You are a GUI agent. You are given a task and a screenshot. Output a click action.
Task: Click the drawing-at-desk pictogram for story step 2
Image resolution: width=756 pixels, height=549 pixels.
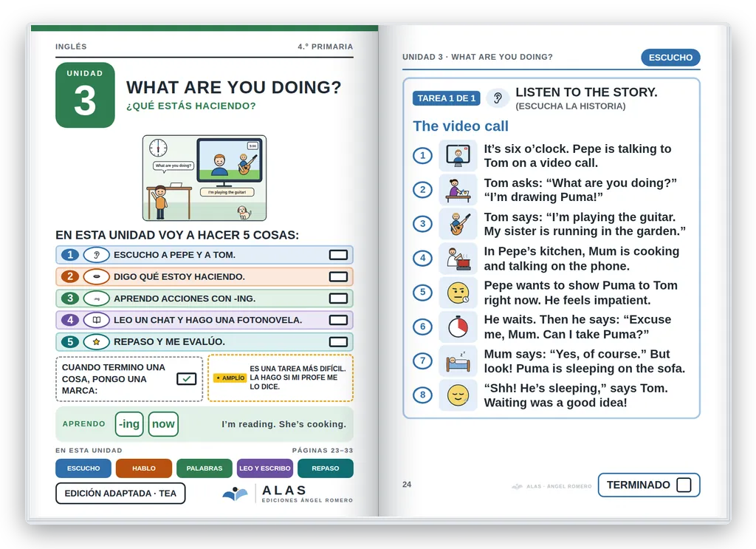click(x=458, y=190)
